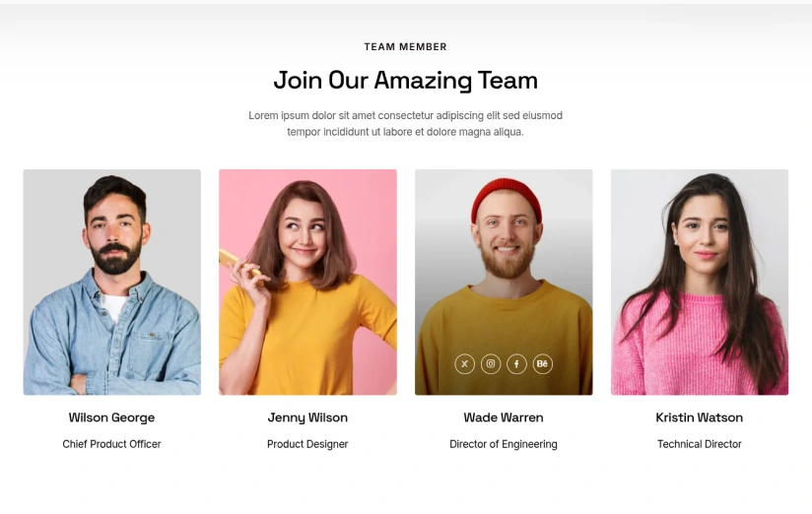Click the X (Twitter) icon on Wade Warren's photo

[x=464, y=364]
